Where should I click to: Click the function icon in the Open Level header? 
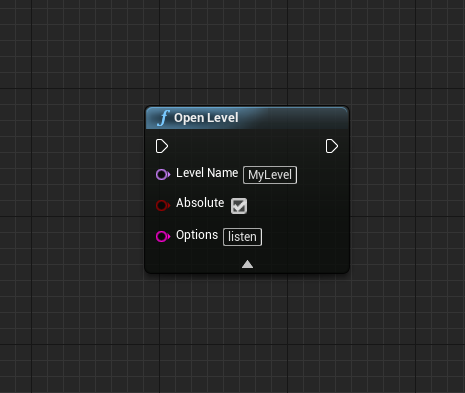click(x=163, y=118)
